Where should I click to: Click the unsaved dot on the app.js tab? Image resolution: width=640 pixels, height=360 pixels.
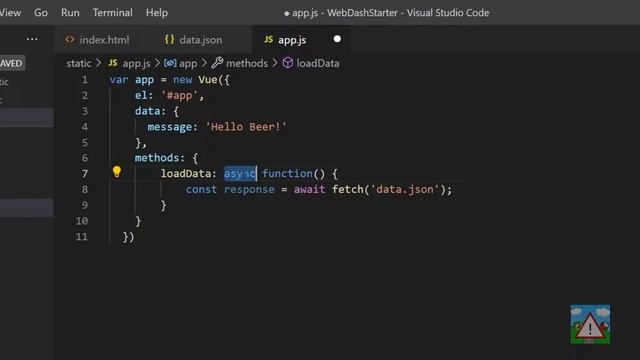click(x=337, y=39)
